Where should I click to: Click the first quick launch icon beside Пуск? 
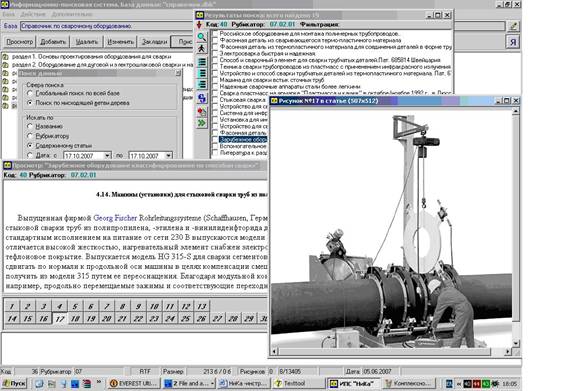39,383
